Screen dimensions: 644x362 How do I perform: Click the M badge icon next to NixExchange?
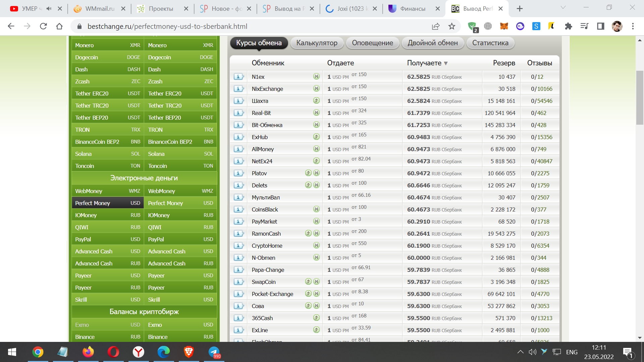coord(316,88)
